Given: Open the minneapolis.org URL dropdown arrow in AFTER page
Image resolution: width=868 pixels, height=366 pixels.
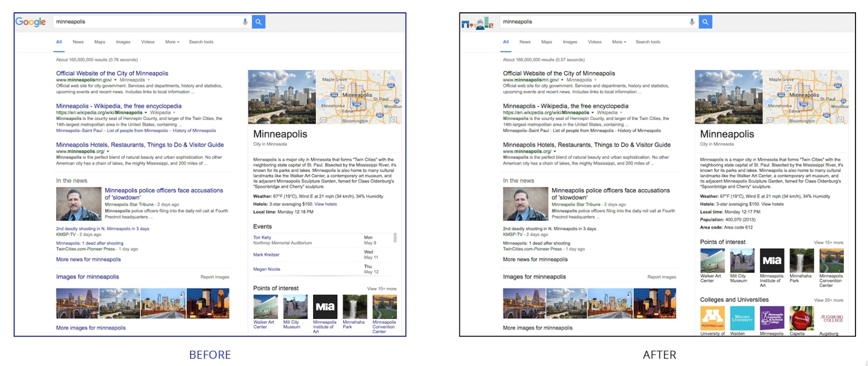Looking at the screenshot, I should (554, 151).
